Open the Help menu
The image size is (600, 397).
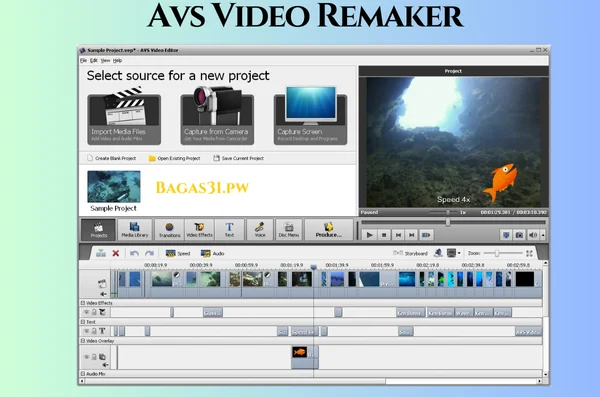[117, 60]
